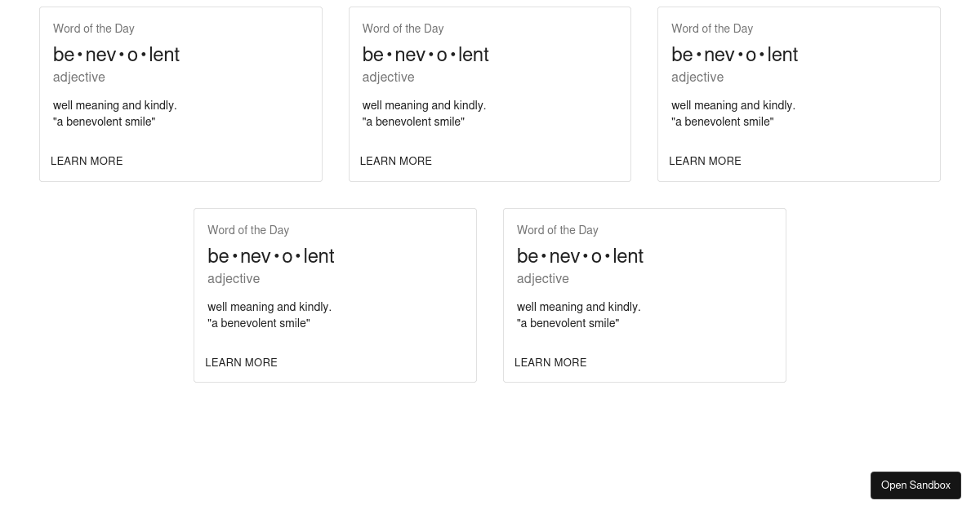Screen dimensions: 980x514
Task: Click LEARN MORE in top-middle card
Action: [x=396, y=161]
